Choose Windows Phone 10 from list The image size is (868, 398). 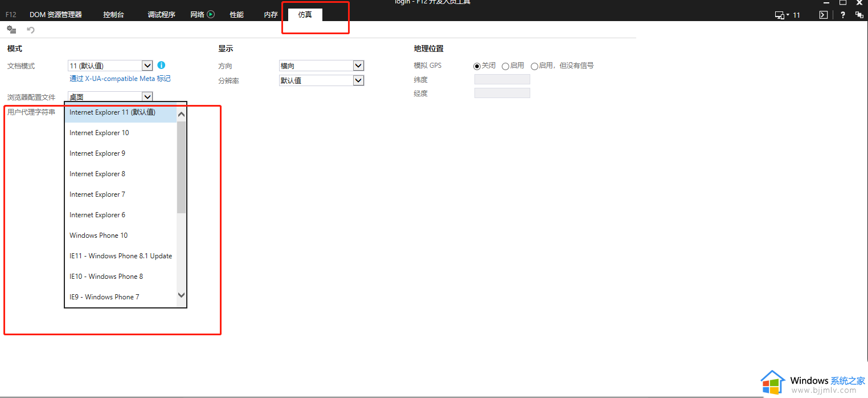[x=121, y=235]
